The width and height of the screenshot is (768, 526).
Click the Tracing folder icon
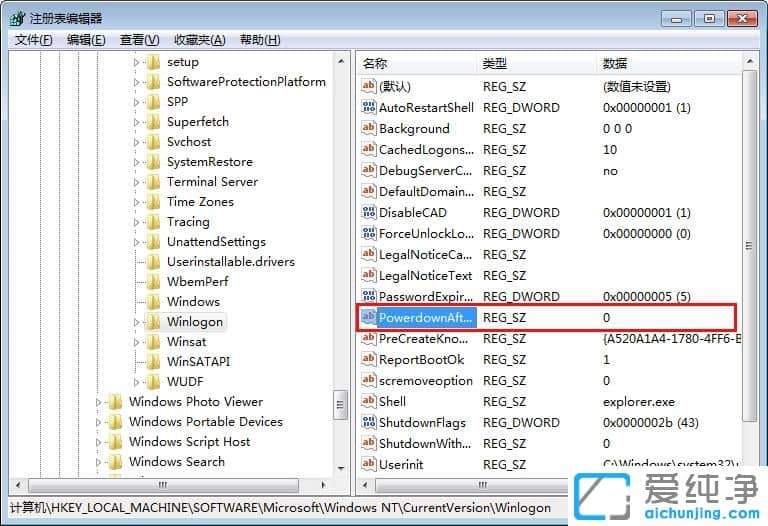point(153,222)
